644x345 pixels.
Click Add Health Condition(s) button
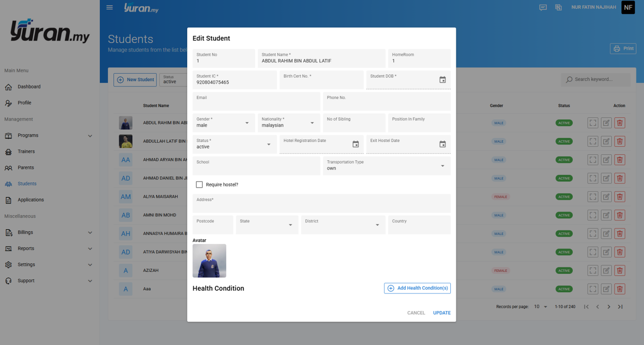(417, 288)
